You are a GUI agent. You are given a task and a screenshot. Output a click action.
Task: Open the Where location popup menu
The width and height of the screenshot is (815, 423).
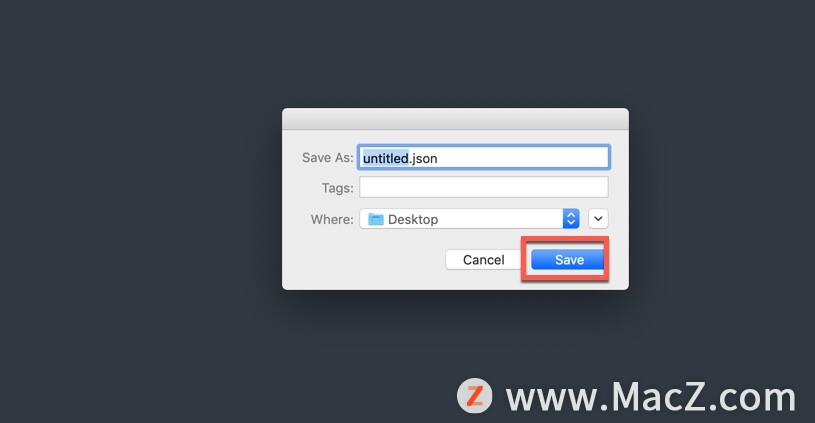(469, 219)
